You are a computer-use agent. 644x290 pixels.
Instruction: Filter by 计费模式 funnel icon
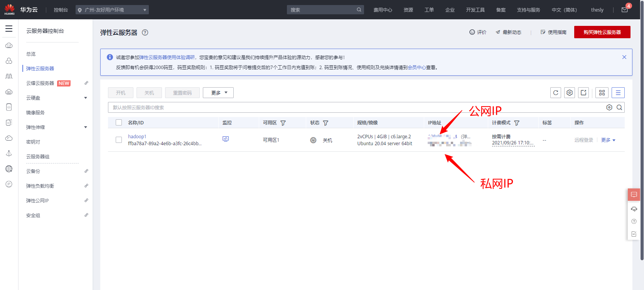point(517,123)
